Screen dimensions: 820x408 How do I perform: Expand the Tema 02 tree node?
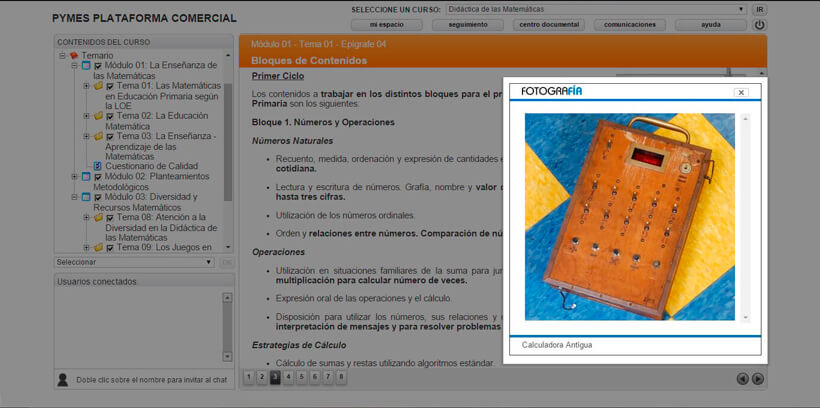point(86,116)
